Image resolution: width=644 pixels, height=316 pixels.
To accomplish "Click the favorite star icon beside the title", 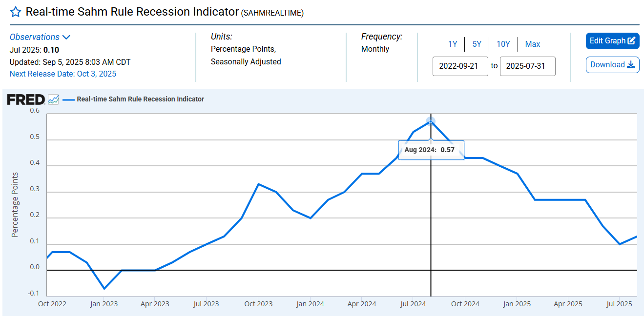I will (x=16, y=12).
